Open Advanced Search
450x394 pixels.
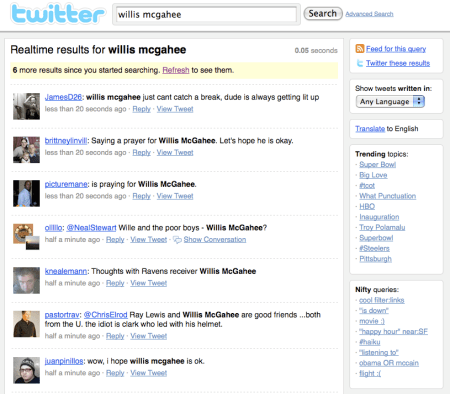[x=369, y=14]
